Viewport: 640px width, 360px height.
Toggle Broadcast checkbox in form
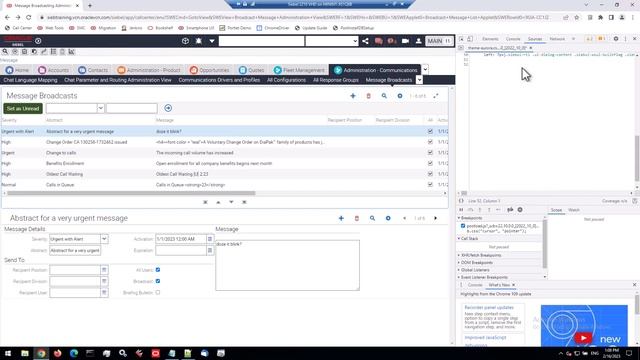tap(158, 281)
